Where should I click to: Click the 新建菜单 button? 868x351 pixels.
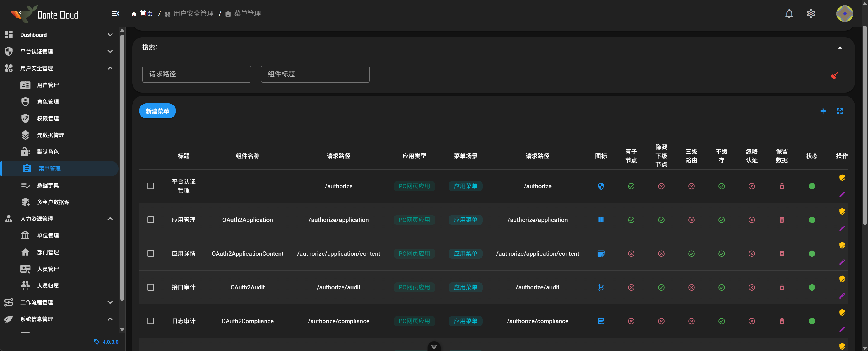[157, 111]
